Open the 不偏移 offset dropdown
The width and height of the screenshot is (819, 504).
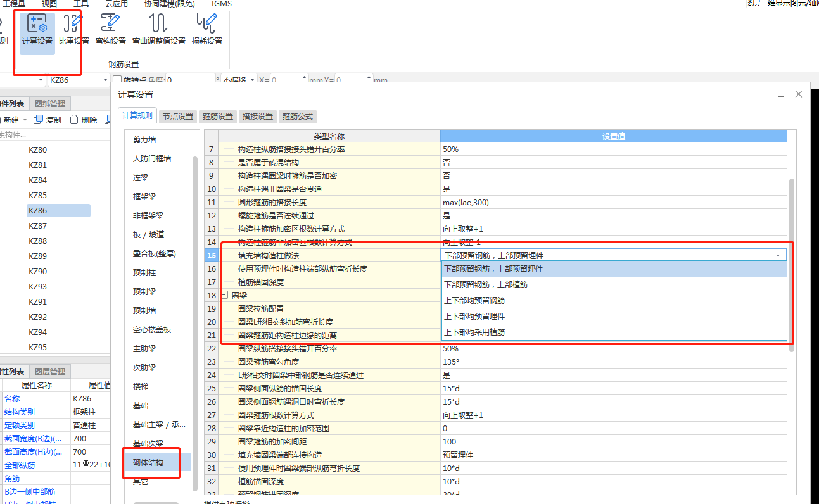pyautogui.click(x=252, y=80)
